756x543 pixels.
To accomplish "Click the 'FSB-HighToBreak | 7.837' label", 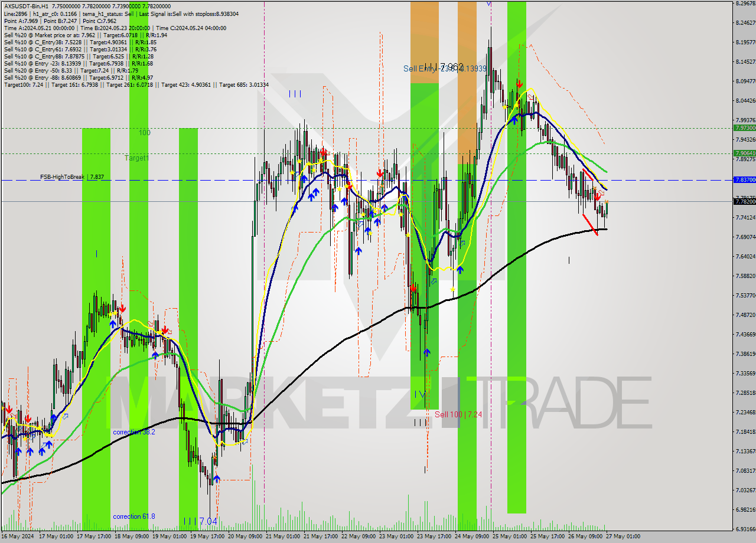I will [x=72, y=176].
